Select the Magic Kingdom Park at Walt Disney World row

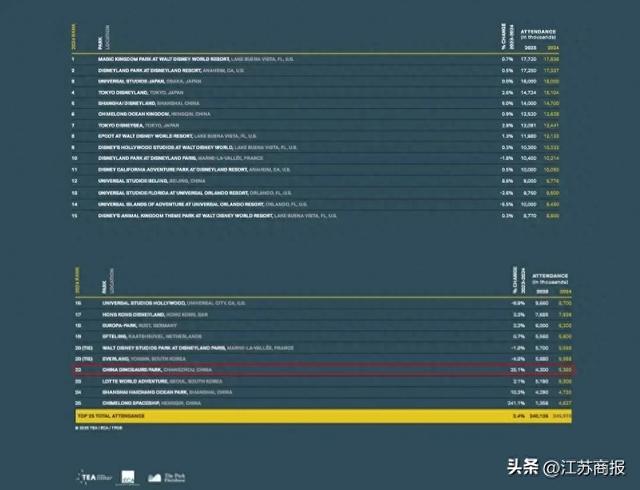[x=315, y=59]
